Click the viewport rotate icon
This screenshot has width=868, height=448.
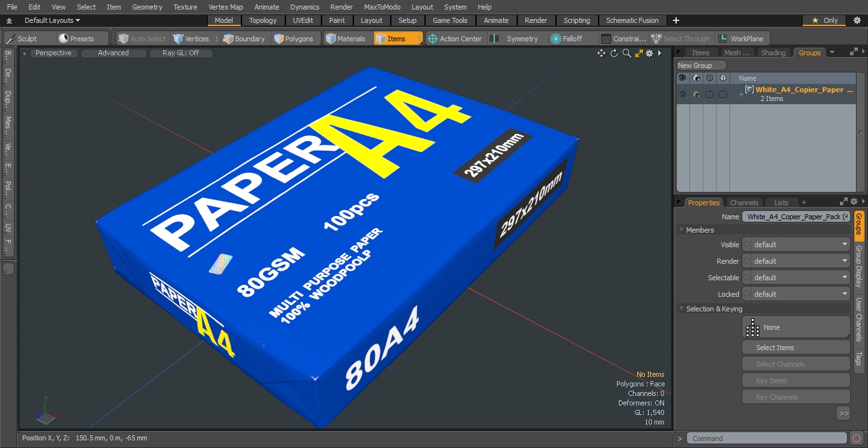coord(614,53)
